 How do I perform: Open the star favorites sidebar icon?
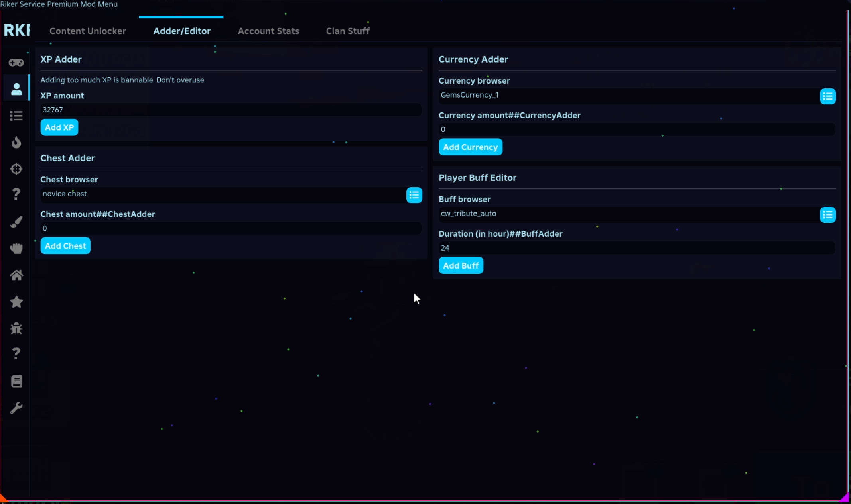pos(16,302)
